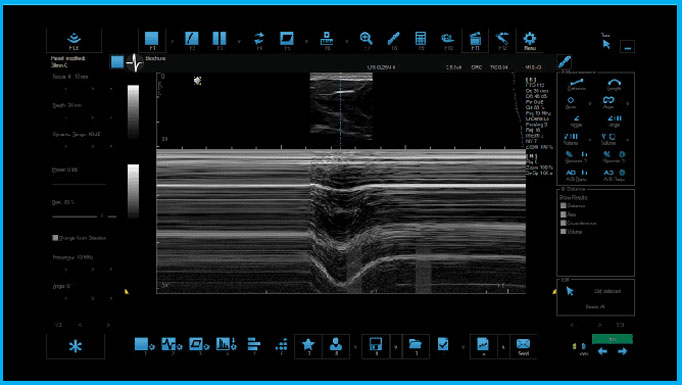Open the Menu gear icon
Screen dimensions: 682x385
(529, 41)
